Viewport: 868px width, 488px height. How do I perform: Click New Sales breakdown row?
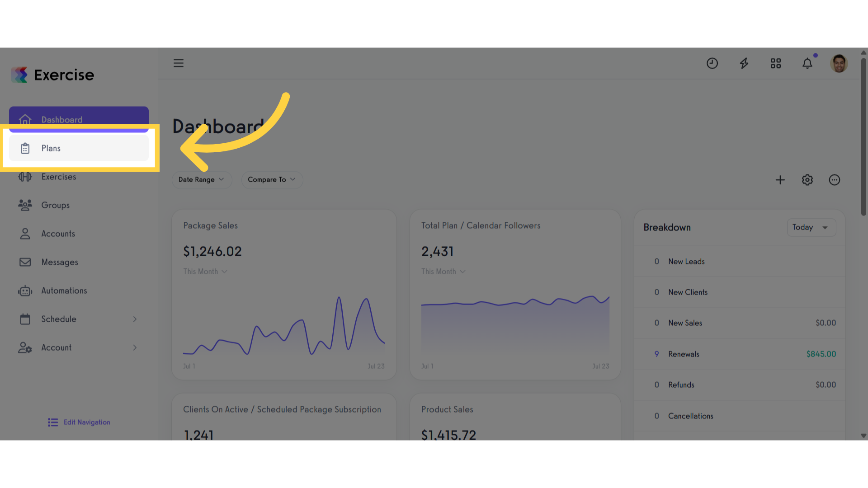[740, 323]
